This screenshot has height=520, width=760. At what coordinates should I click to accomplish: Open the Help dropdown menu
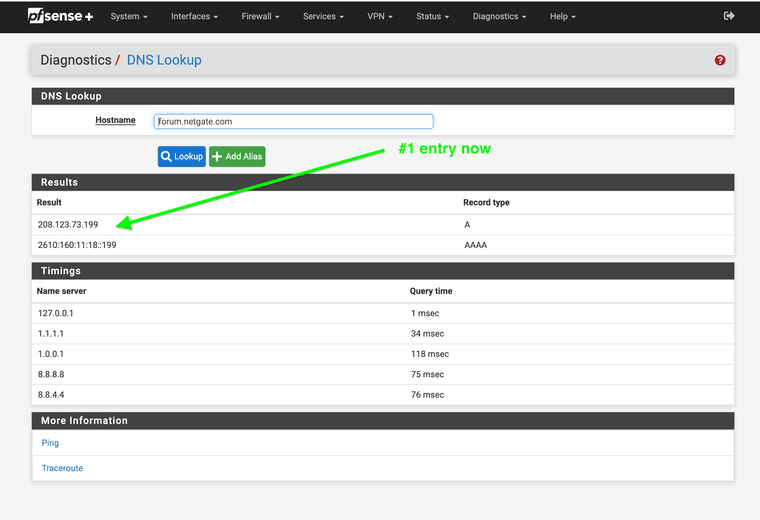pyautogui.click(x=562, y=16)
